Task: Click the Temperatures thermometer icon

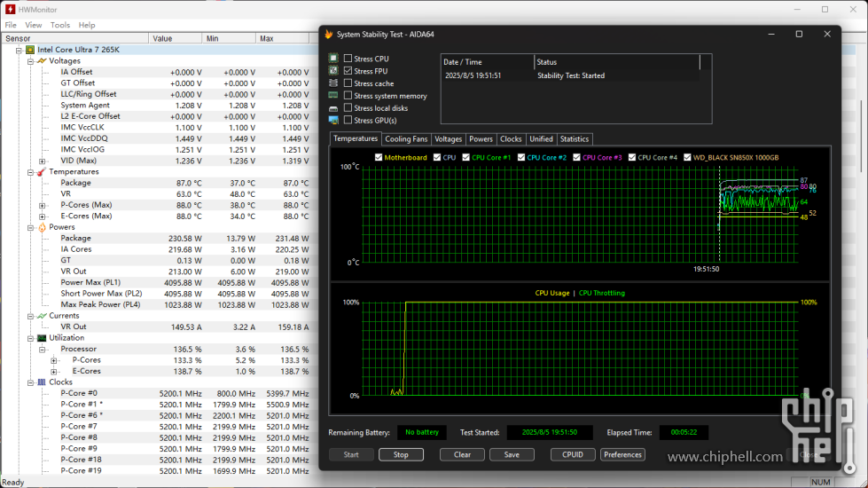Action: coord(42,172)
